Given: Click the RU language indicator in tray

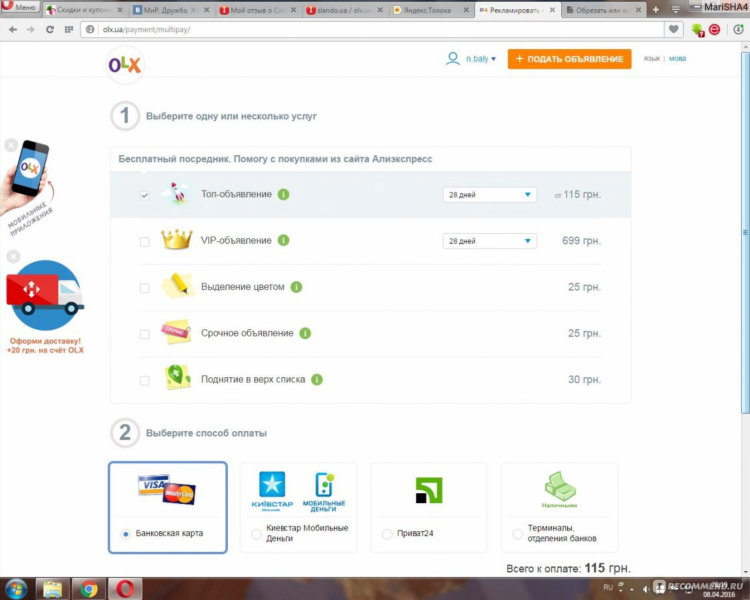Looking at the screenshot, I should click(608, 587).
